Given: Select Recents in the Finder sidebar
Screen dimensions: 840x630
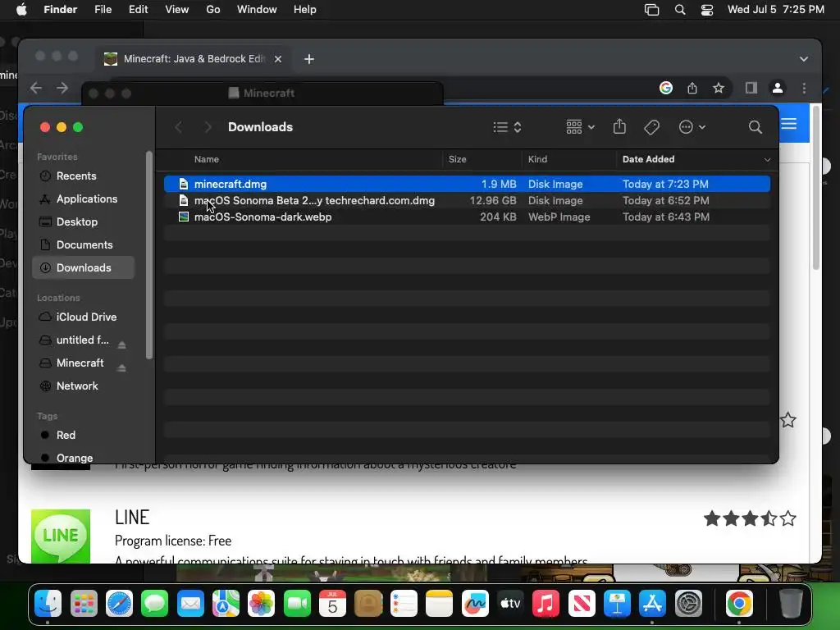Looking at the screenshot, I should click(84, 176).
